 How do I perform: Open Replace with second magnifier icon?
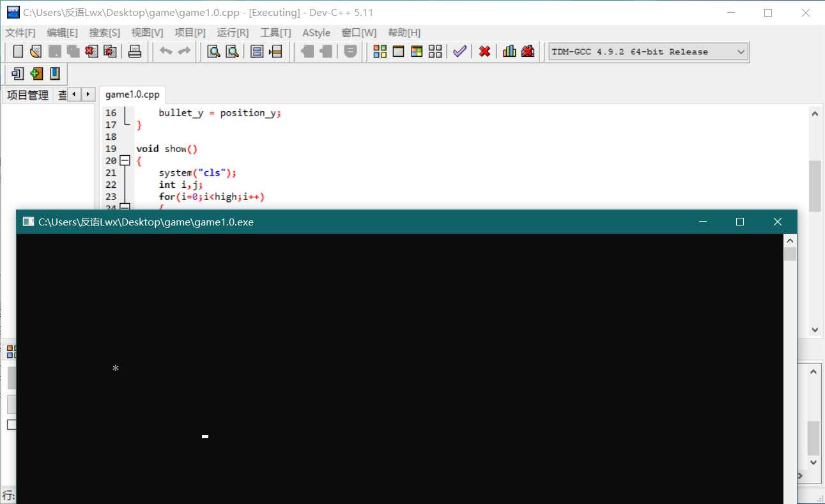tap(233, 52)
